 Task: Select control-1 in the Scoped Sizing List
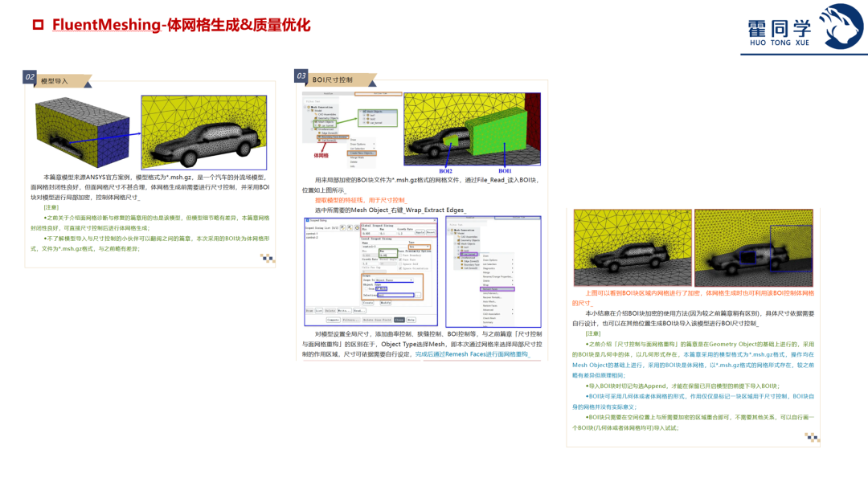point(312,234)
